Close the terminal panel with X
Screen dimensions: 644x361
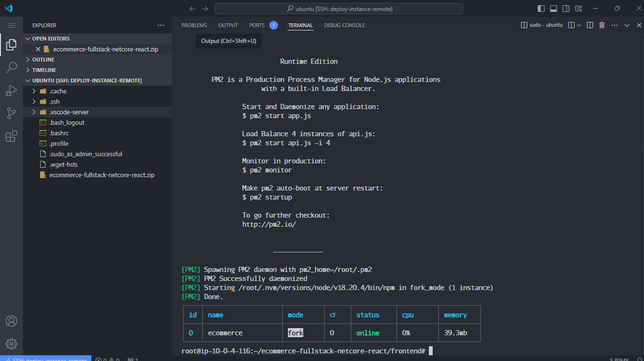639,25
